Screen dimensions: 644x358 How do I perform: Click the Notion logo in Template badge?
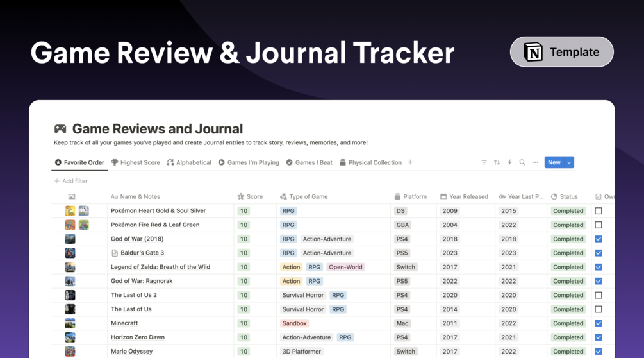533,52
